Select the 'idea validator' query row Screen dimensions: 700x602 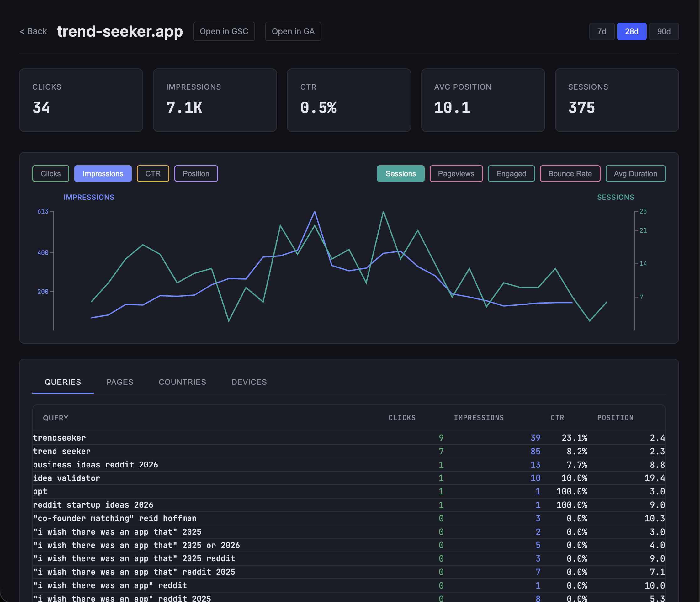349,478
